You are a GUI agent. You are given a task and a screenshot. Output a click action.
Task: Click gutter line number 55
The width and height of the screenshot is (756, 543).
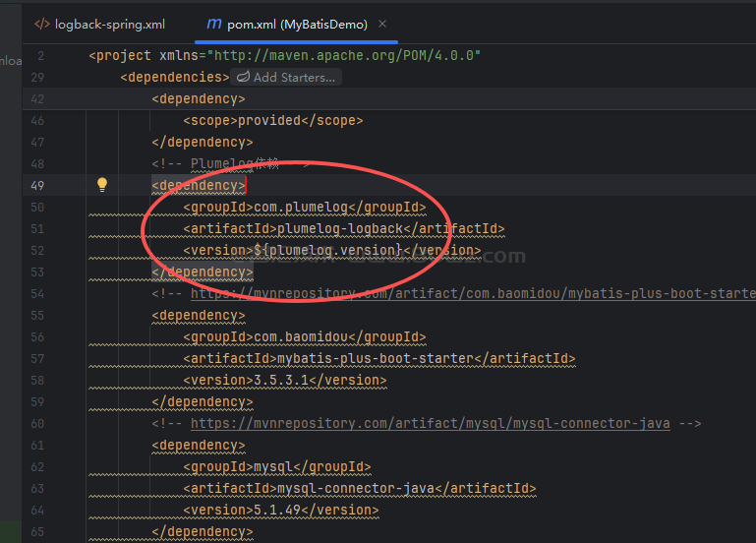tap(37, 315)
